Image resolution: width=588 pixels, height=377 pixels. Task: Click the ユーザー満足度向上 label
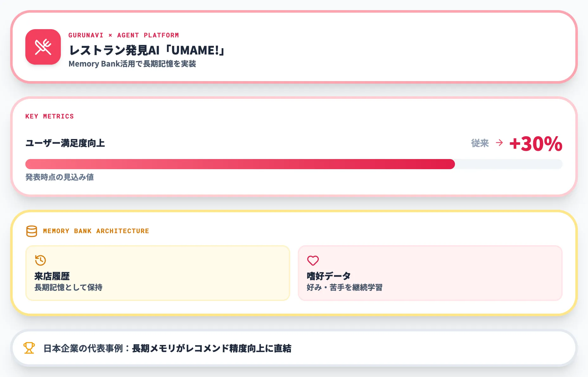click(x=65, y=143)
